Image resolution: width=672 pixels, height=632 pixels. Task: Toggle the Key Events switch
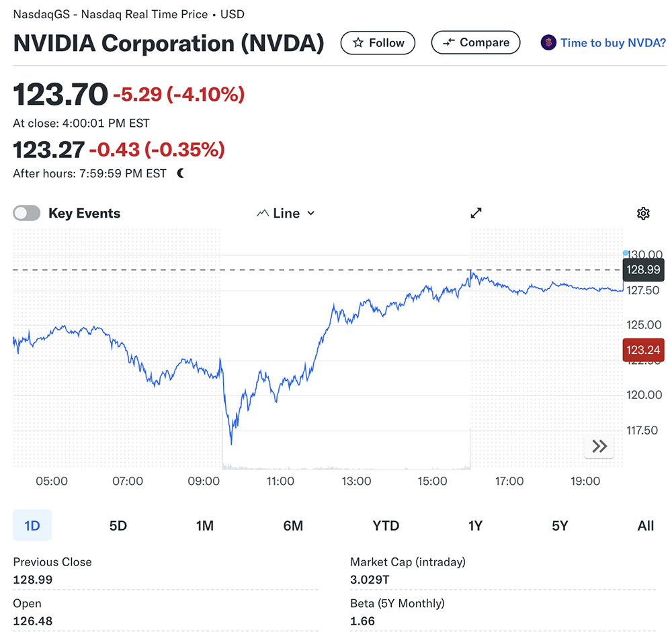pyautogui.click(x=27, y=214)
